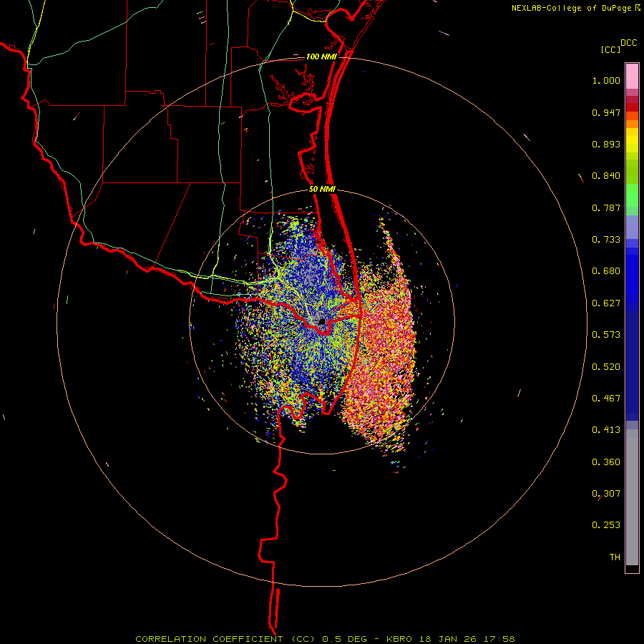The image size is (644, 644).
Task: Click the 100 NMI range ring label
Action: click(321, 57)
